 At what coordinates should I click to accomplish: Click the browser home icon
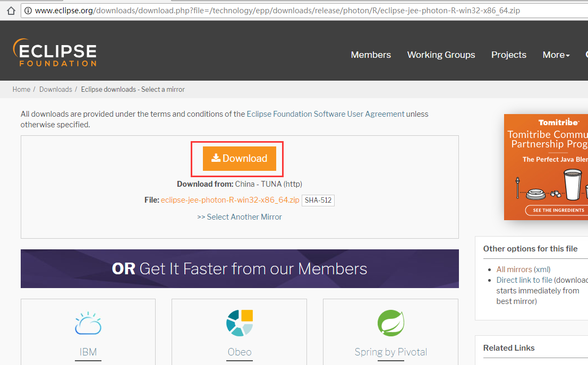pyautogui.click(x=11, y=11)
